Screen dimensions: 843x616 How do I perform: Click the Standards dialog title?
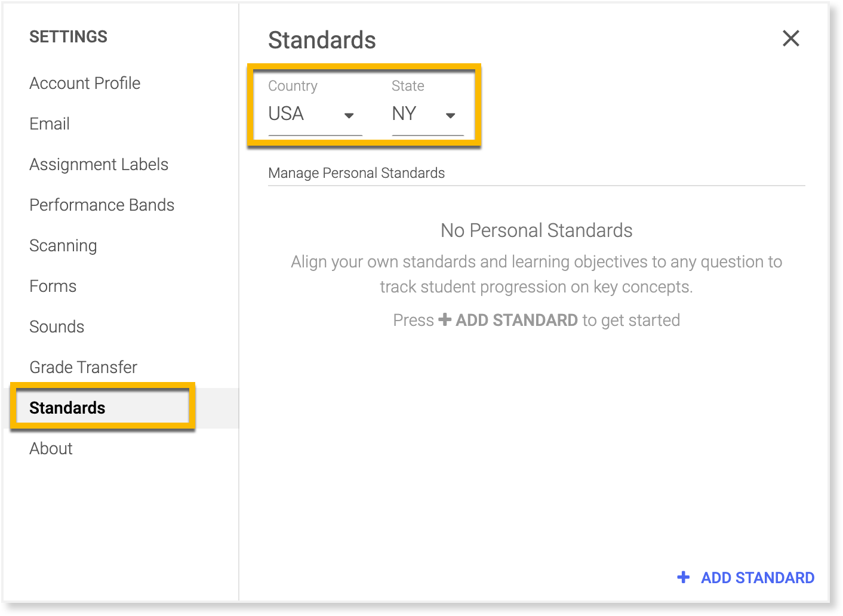(322, 40)
